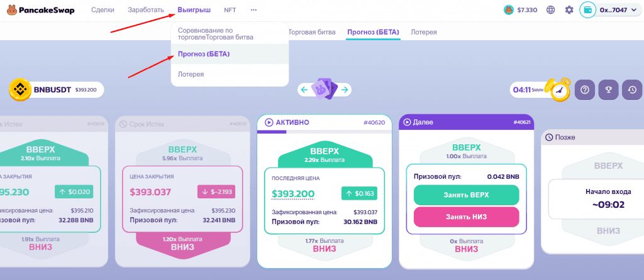
Task: Click the wallet icon
Action: (588, 10)
